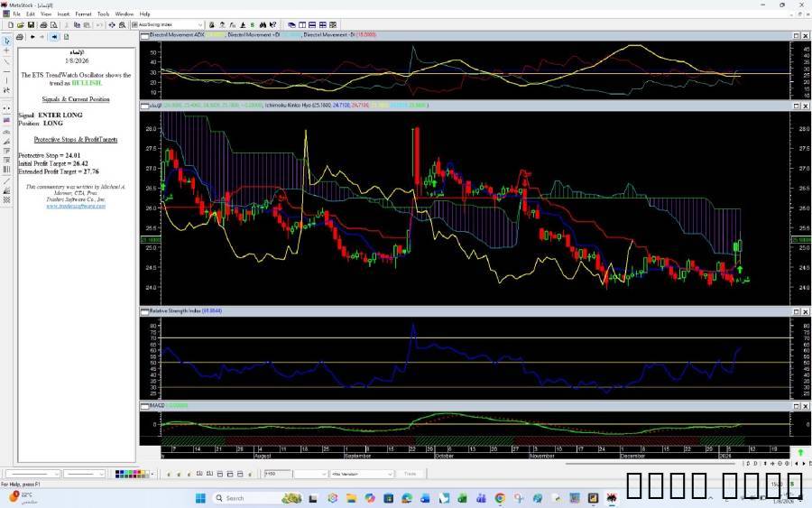Click the Windows Start button

point(200,498)
